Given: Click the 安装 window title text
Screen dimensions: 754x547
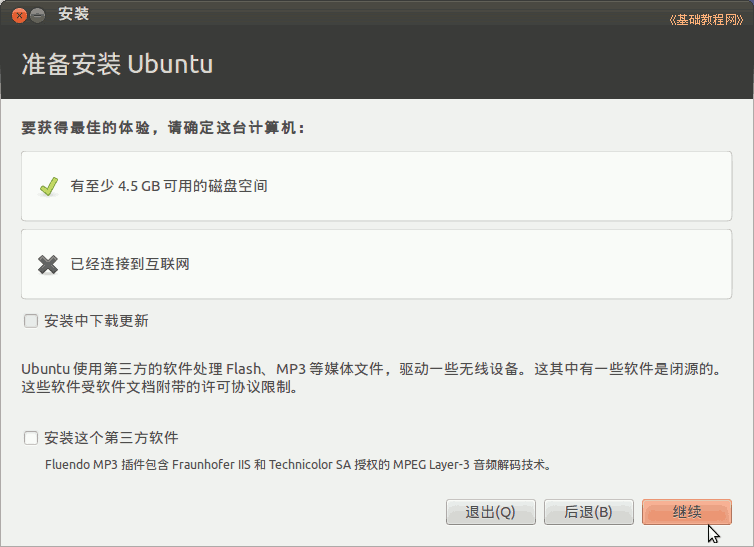Looking at the screenshot, I should point(73,15).
